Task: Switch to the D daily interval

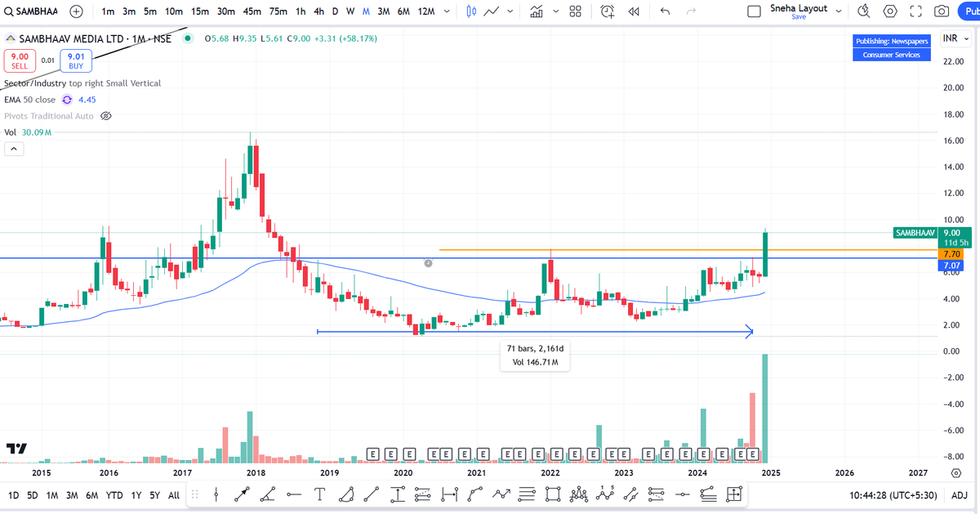Action: 335,11
